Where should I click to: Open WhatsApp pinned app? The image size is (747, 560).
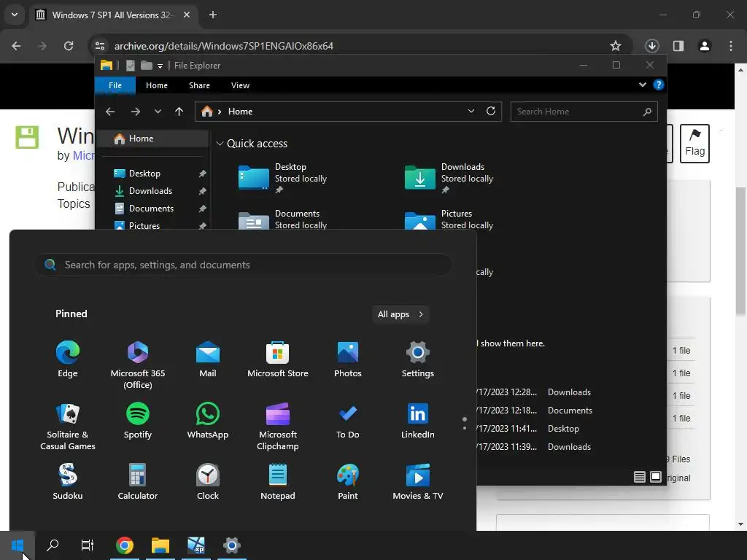(x=208, y=421)
